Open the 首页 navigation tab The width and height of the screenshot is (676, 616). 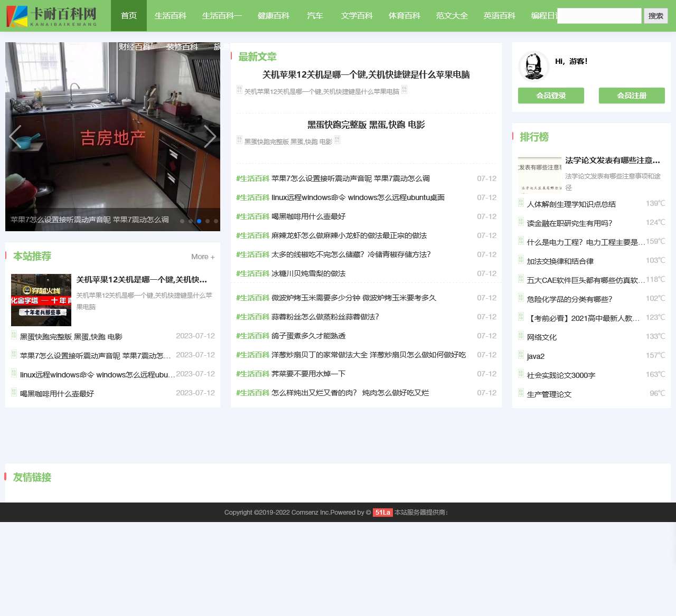click(x=129, y=16)
